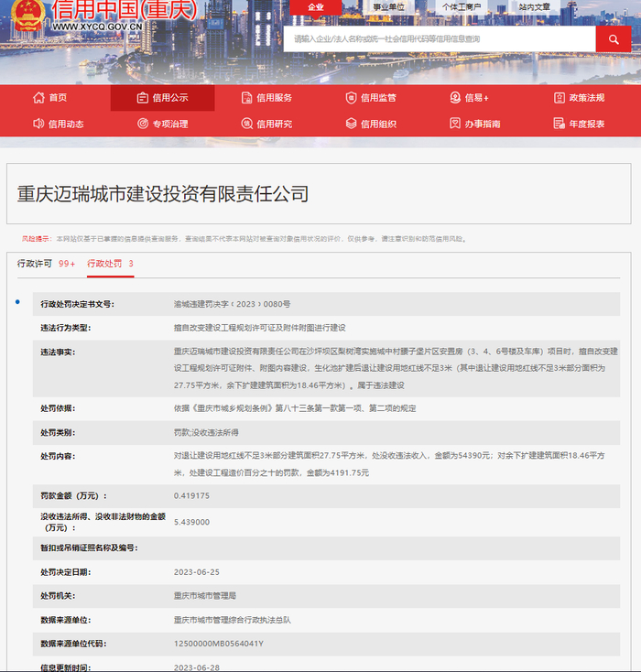Image resolution: width=641 pixels, height=672 pixels.
Task: Click the red search magnifier button
Action: pos(614,39)
